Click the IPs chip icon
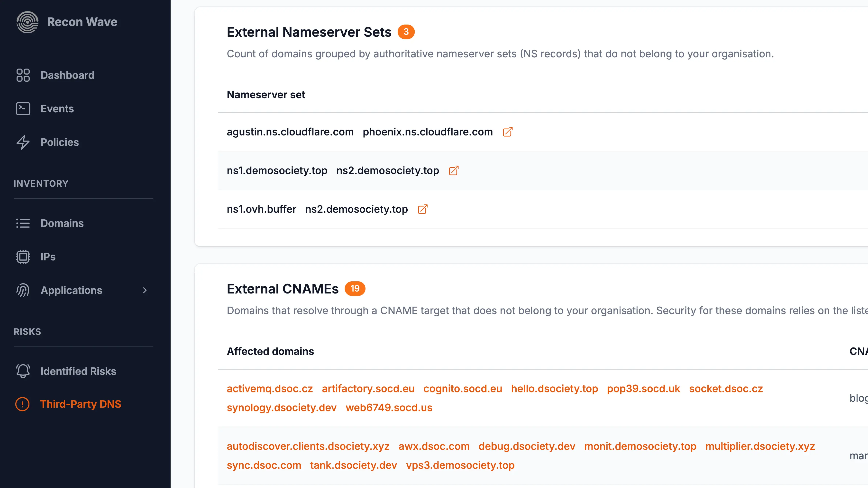The image size is (868, 488). coord(23,257)
